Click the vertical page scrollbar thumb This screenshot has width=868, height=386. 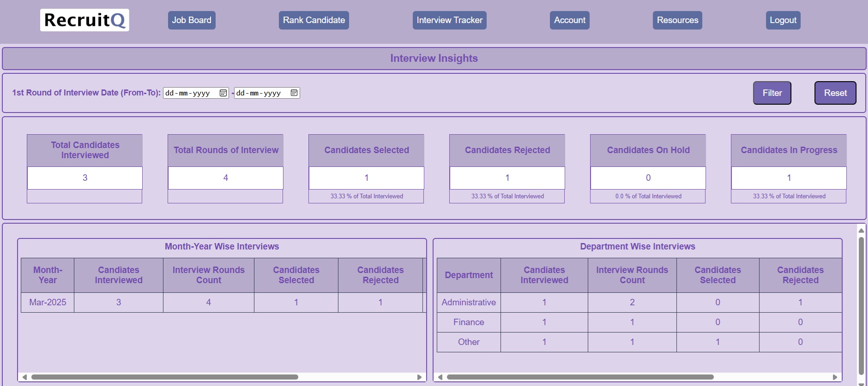(x=861, y=306)
